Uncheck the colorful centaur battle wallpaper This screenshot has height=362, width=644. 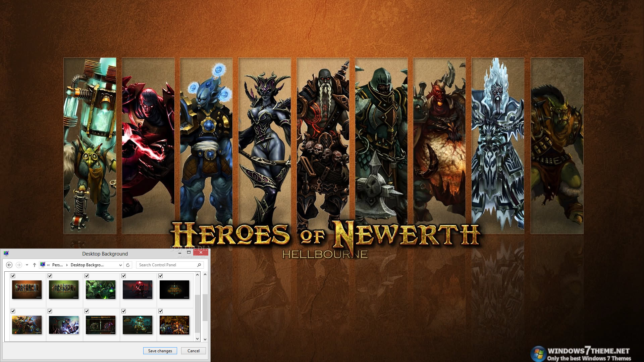coord(13,311)
